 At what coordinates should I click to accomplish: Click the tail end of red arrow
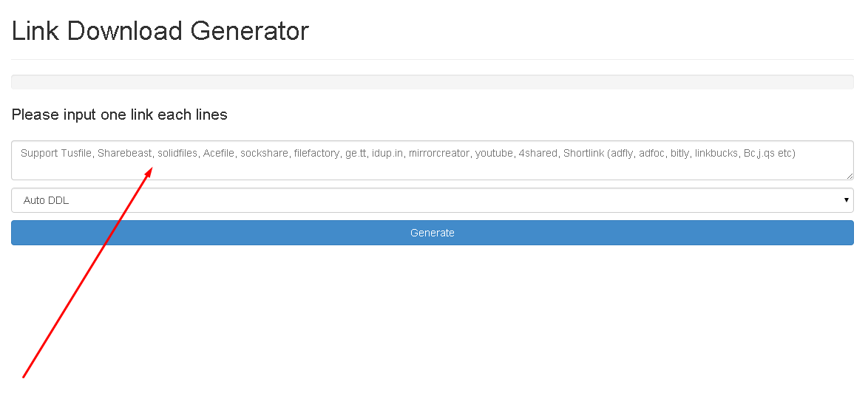(x=23, y=378)
